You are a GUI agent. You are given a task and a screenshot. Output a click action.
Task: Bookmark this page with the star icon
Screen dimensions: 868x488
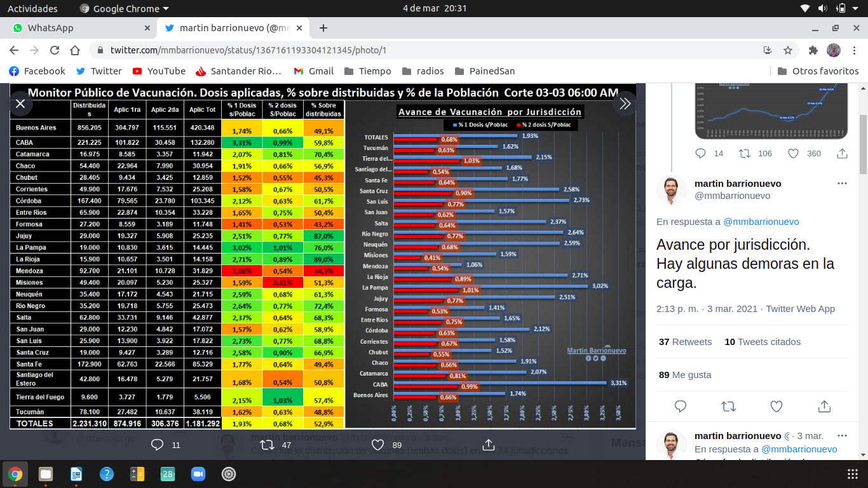click(788, 50)
